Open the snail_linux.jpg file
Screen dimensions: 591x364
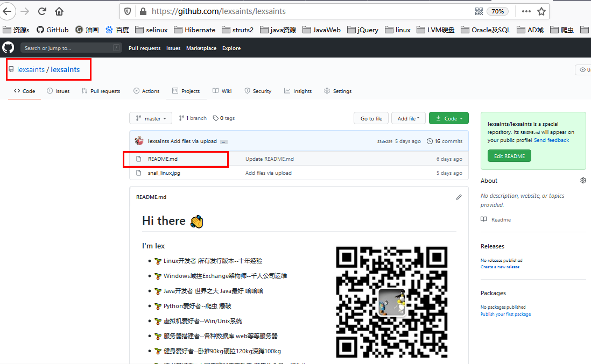(164, 173)
